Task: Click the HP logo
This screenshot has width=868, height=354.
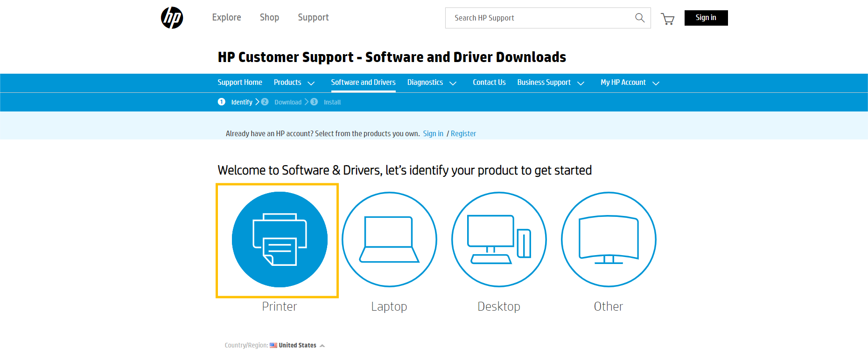Action: pos(172,18)
